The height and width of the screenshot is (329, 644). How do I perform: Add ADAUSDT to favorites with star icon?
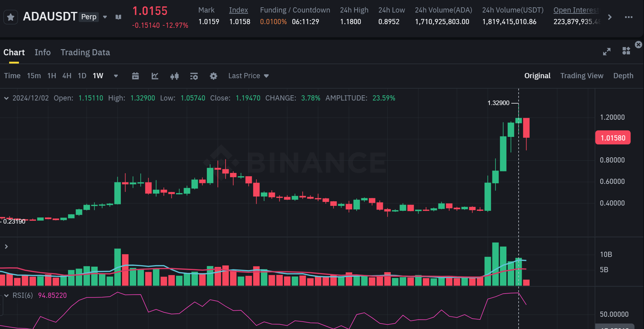click(x=11, y=17)
